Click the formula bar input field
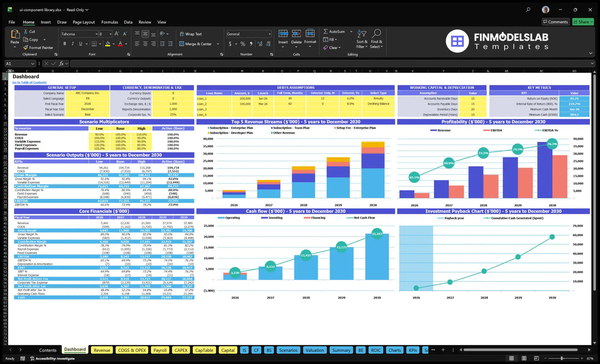 [x=332, y=64]
